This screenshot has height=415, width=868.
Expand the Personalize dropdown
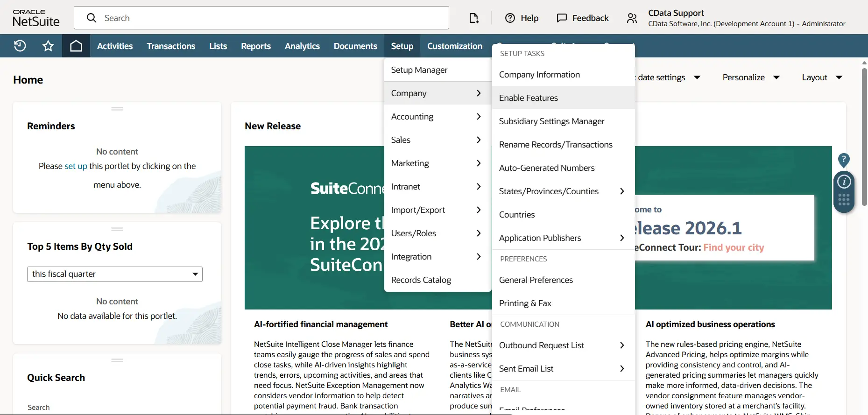pyautogui.click(x=751, y=77)
